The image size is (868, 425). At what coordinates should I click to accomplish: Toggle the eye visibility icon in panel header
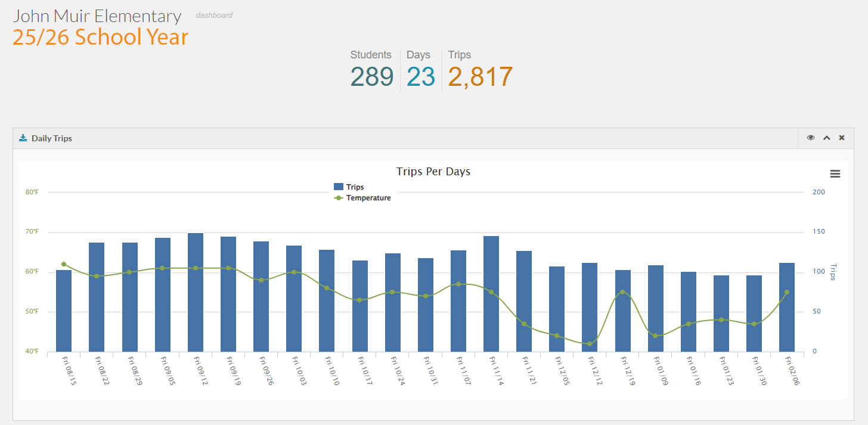pyautogui.click(x=811, y=138)
